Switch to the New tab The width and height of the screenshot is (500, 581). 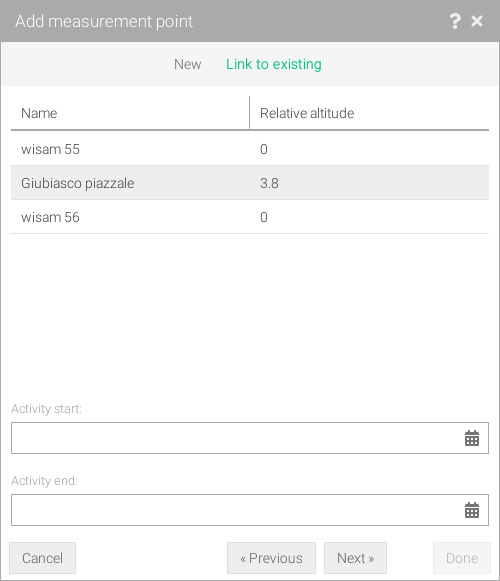(188, 64)
